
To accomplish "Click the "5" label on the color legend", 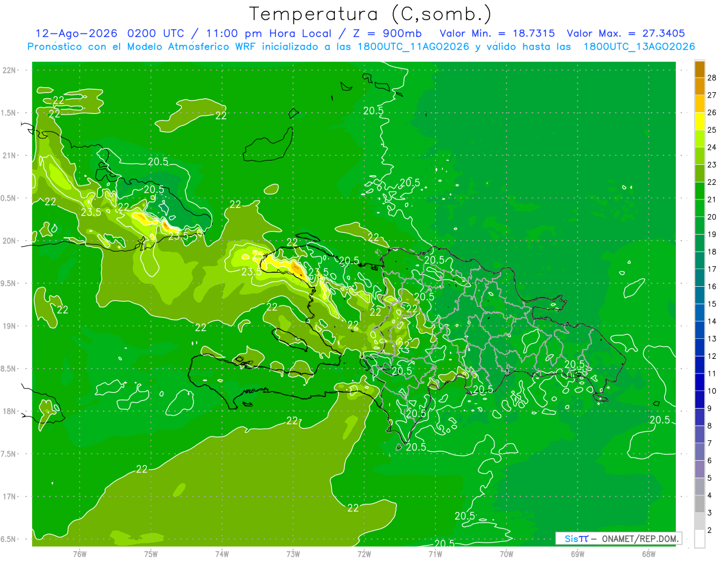I will pyautogui.click(x=710, y=478).
